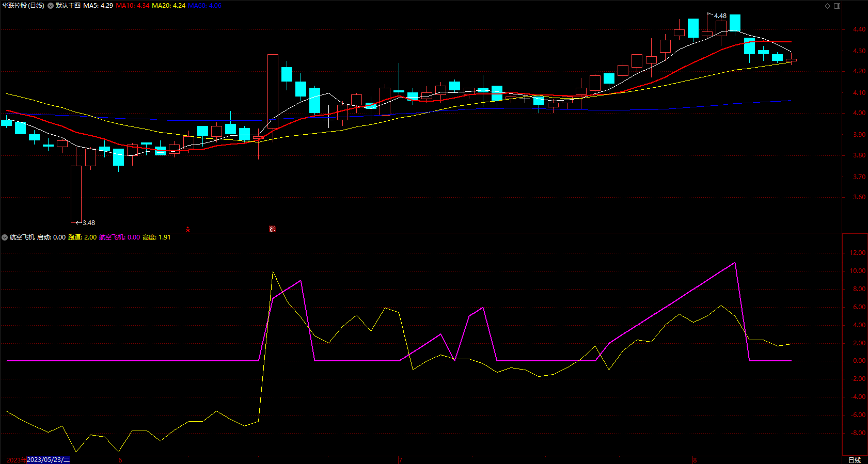
Task: Toggle the side panel icon at top right
Action: tap(837, 6)
